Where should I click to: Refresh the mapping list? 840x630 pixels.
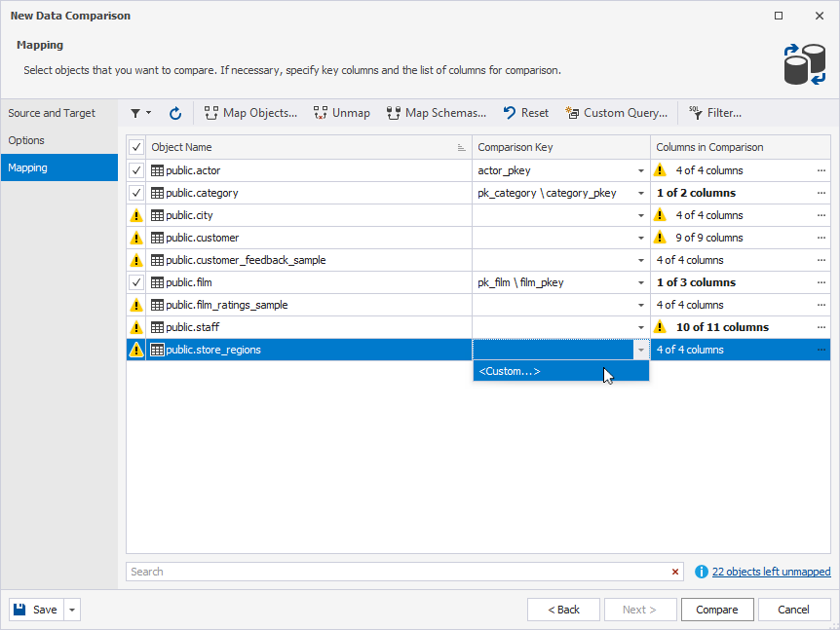click(175, 113)
